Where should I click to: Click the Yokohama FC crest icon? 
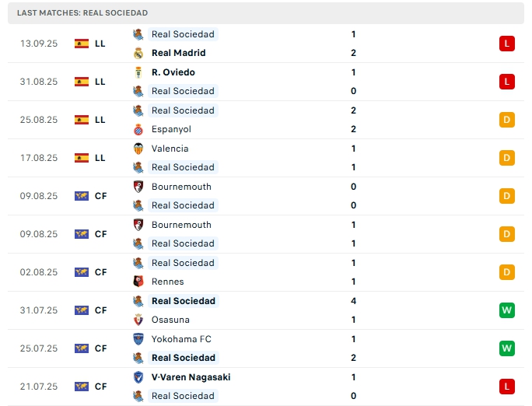(138, 339)
